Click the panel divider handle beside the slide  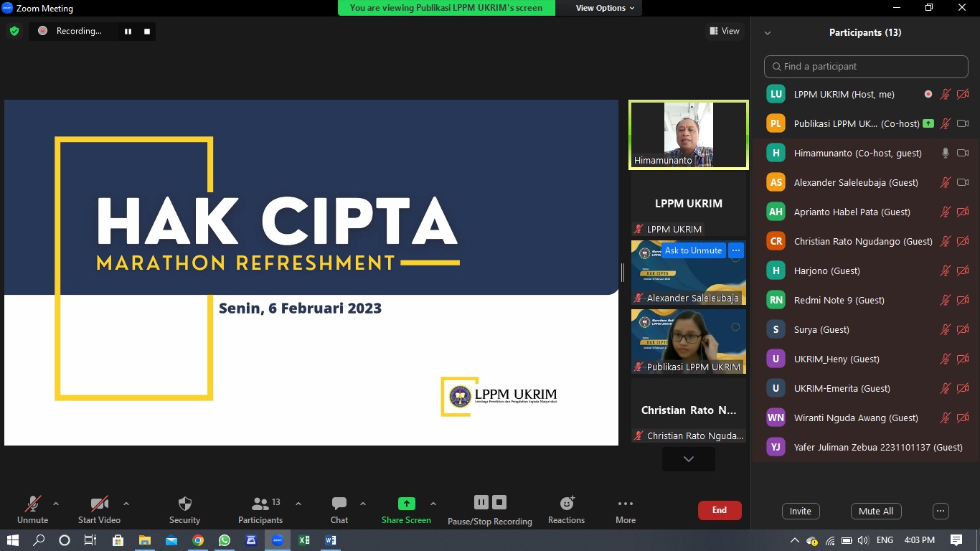tap(623, 272)
